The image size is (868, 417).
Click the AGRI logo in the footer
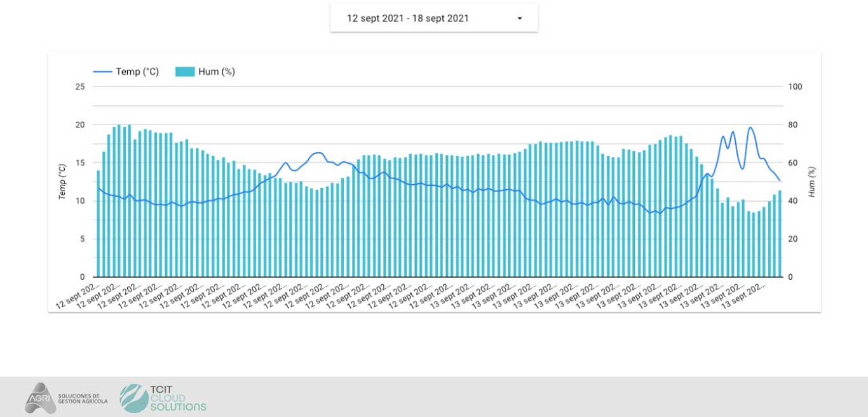pos(66,398)
